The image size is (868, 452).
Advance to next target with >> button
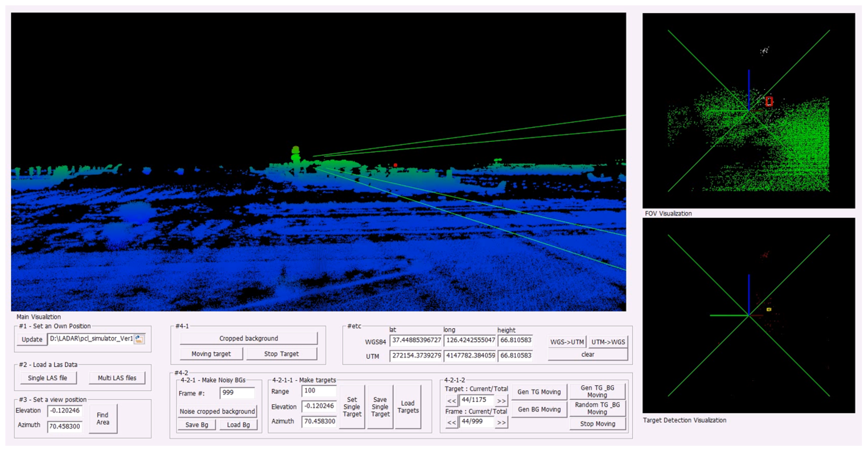(501, 401)
